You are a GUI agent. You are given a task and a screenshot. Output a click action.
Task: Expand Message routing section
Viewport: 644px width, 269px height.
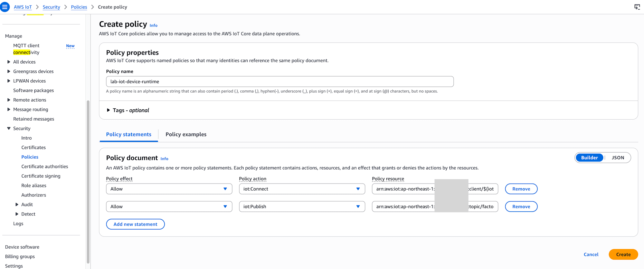click(9, 110)
